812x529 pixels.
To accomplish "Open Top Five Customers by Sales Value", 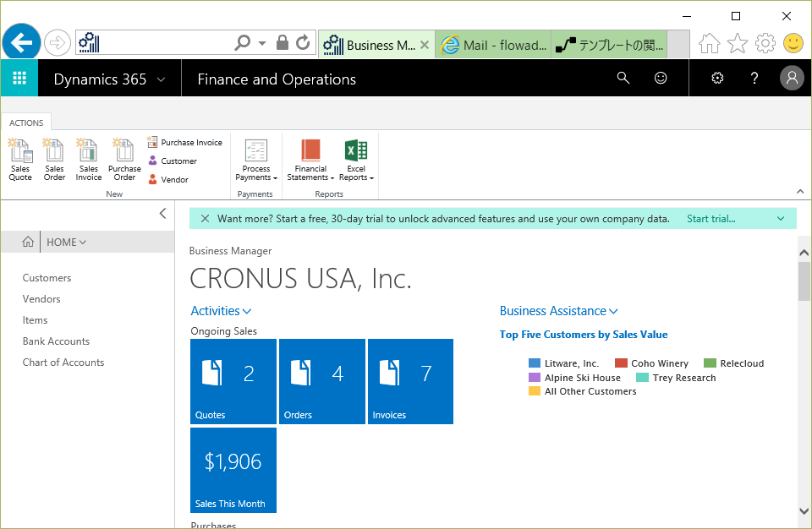I will click(583, 335).
